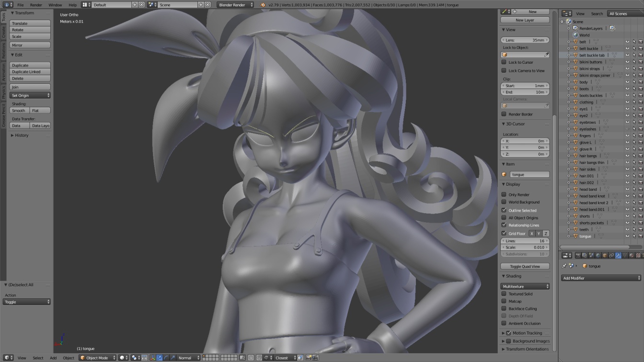Open the Material properties tab icon
This screenshot has height=362, width=644.
632,255
